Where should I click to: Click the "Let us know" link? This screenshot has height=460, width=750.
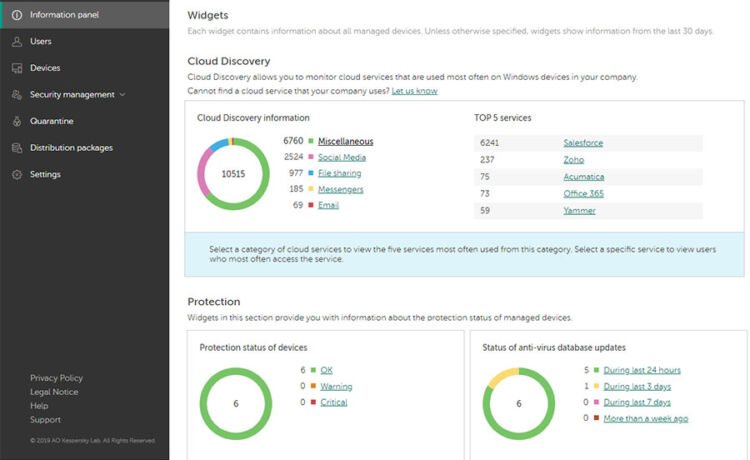coord(414,91)
